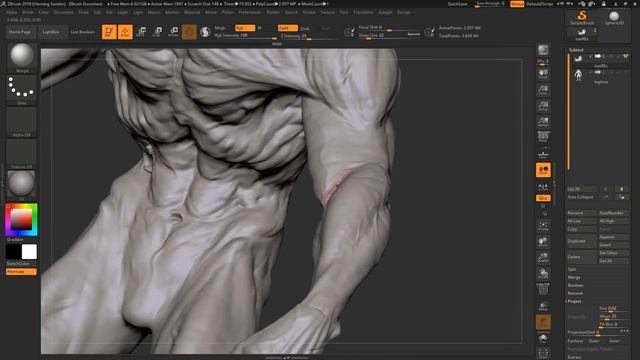Open the Transform menu

[x=363, y=12]
